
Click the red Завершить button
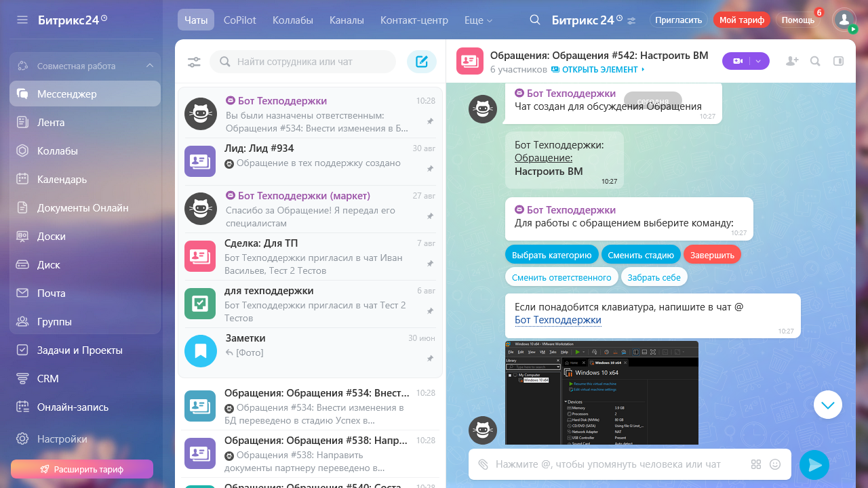(x=713, y=256)
